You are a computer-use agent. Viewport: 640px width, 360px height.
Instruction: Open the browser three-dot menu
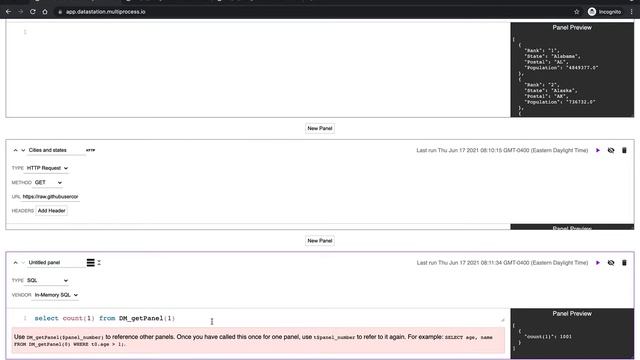[x=631, y=12]
